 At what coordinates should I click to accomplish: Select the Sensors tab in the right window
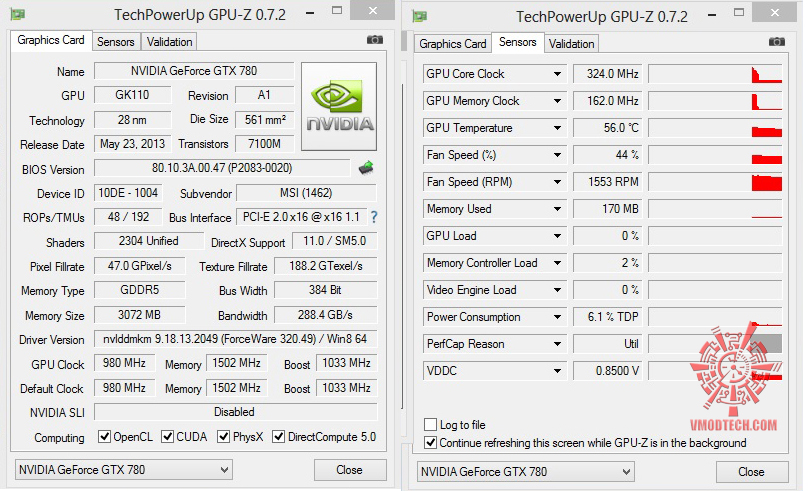coord(517,42)
